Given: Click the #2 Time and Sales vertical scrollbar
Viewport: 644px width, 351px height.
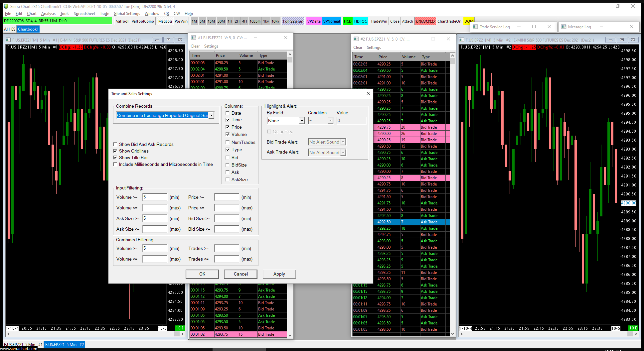Looking at the screenshot, I should 452,195.
